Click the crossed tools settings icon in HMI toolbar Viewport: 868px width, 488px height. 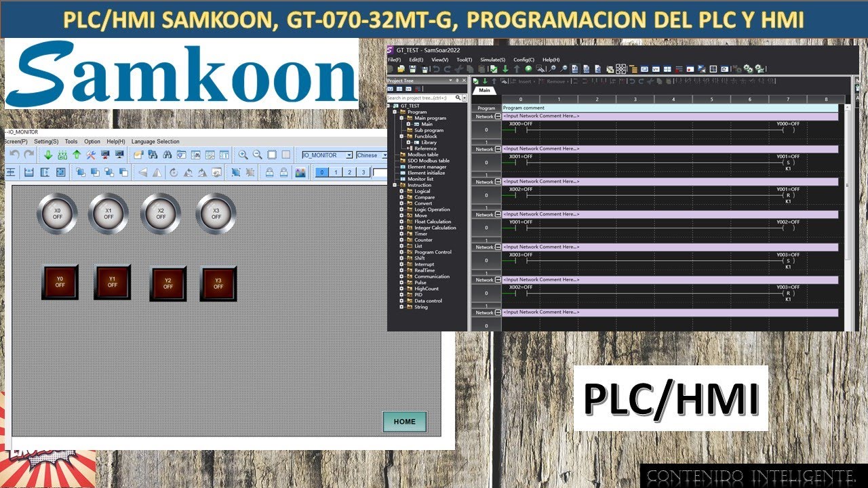pyautogui.click(x=91, y=155)
